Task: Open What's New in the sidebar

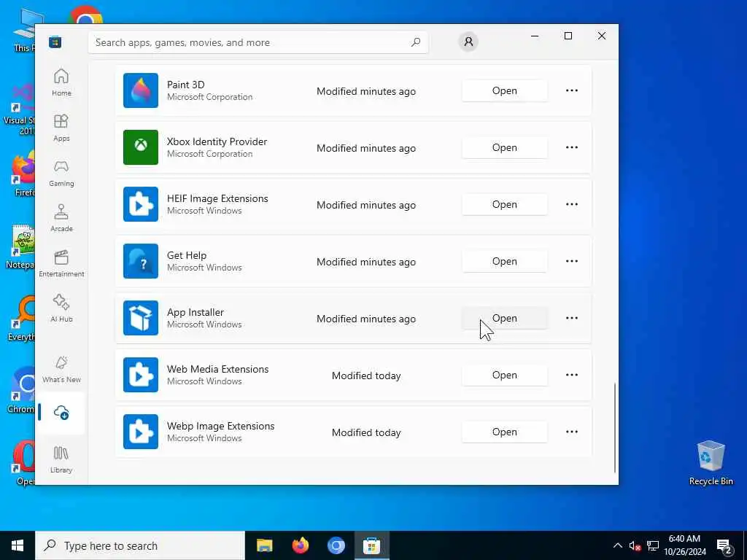Action: 61,369
